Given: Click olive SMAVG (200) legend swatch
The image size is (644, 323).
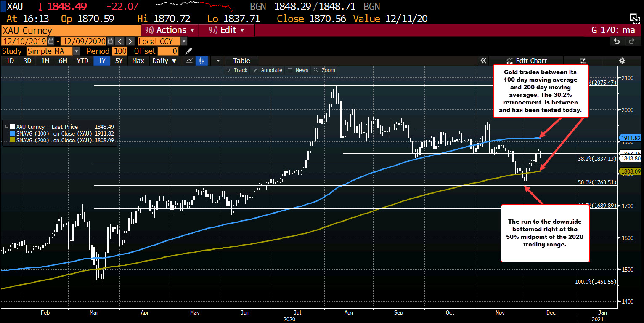Looking at the screenshot, I should point(12,140).
